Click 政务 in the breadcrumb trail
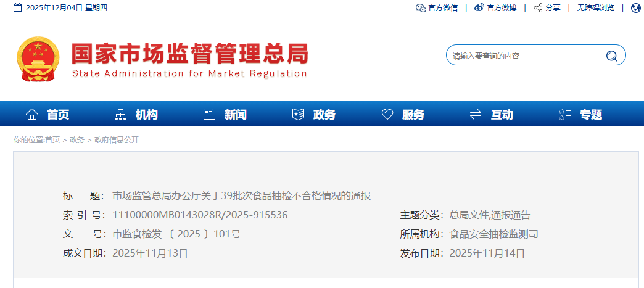Viewport: 644px width, 288px height. click(77, 140)
